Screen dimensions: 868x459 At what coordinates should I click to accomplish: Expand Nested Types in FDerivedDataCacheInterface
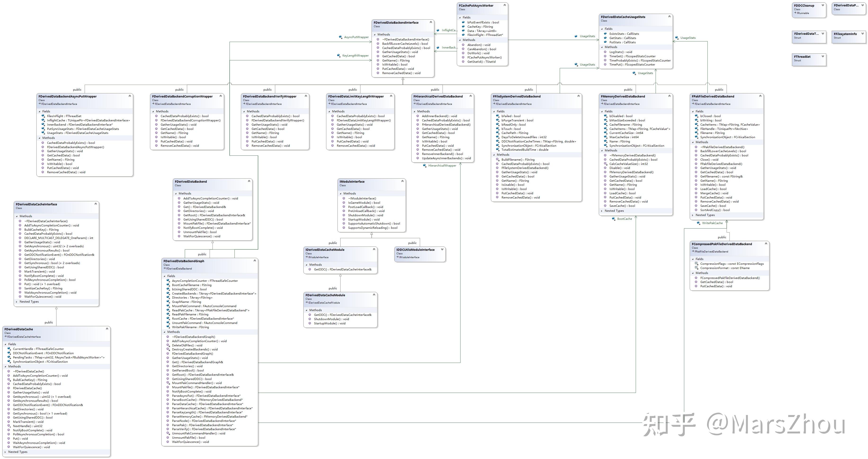pyautogui.click(x=17, y=302)
